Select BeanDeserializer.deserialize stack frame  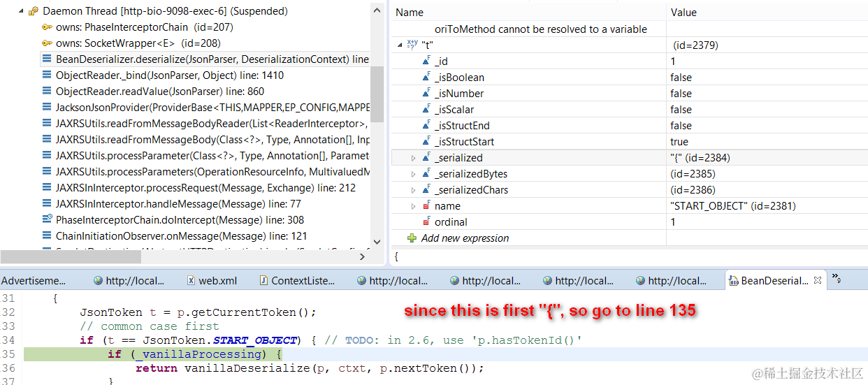205,59
